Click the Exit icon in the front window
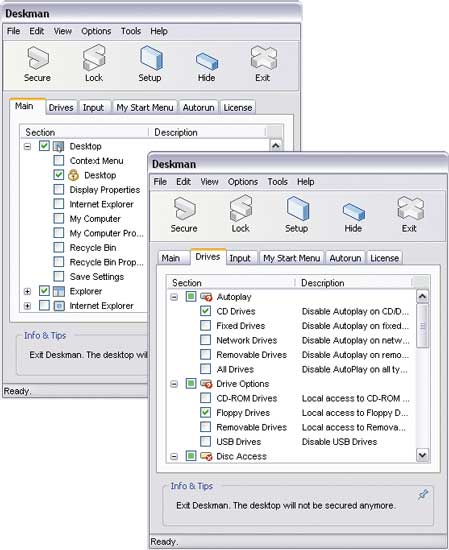 [410, 214]
